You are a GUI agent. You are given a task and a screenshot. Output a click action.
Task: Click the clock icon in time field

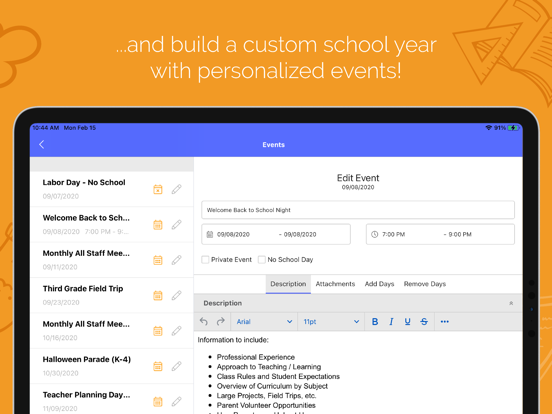point(375,234)
